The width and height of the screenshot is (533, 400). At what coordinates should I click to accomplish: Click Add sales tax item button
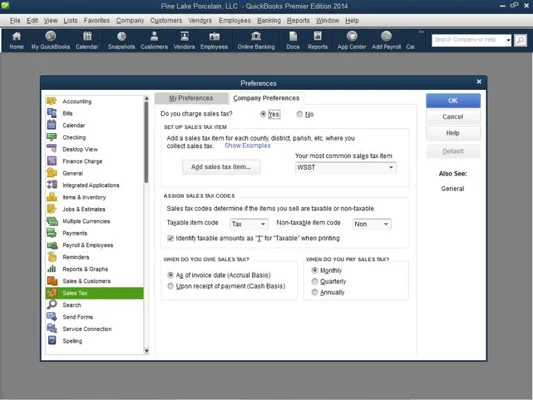[221, 167]
